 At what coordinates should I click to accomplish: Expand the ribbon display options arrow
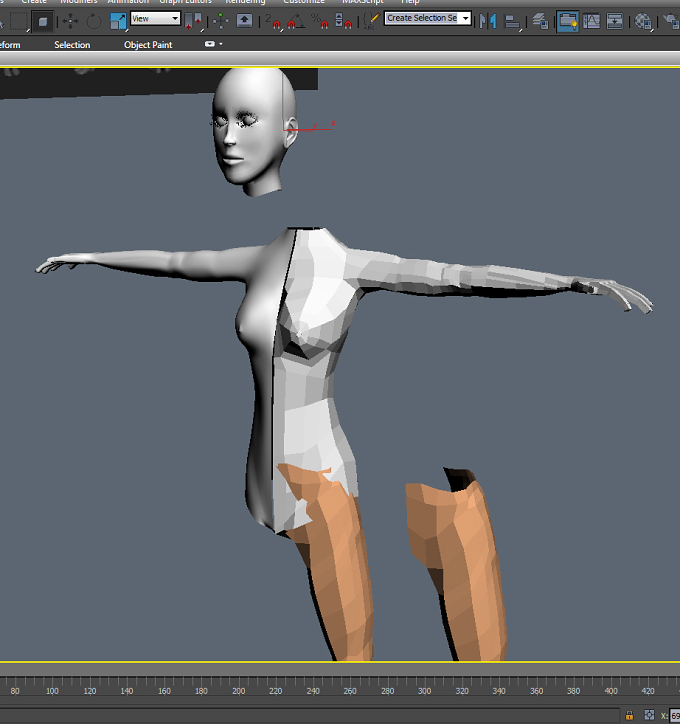221,44
